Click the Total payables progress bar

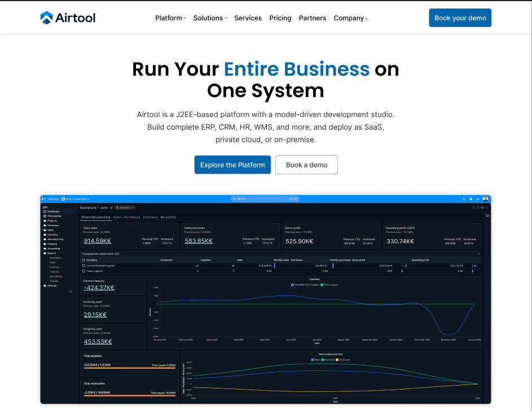pyautogui.click(x=130, y=368)
